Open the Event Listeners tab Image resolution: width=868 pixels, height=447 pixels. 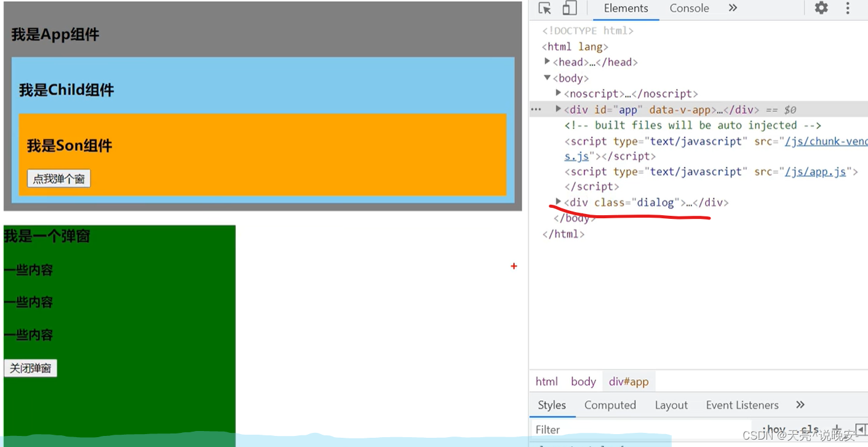point(742,405)
